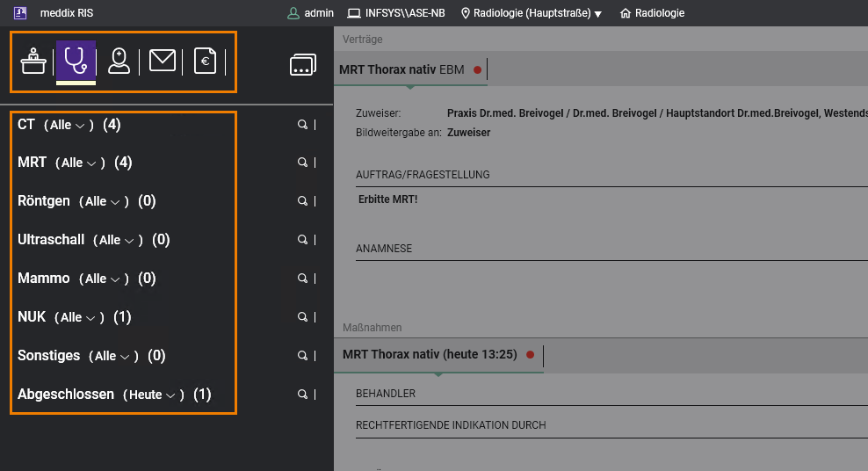This screenshot has width=868, height=471.
Task: Select the MRT Thorax nativ (heute 13:25) tab
Action: (x=430, y=355)
